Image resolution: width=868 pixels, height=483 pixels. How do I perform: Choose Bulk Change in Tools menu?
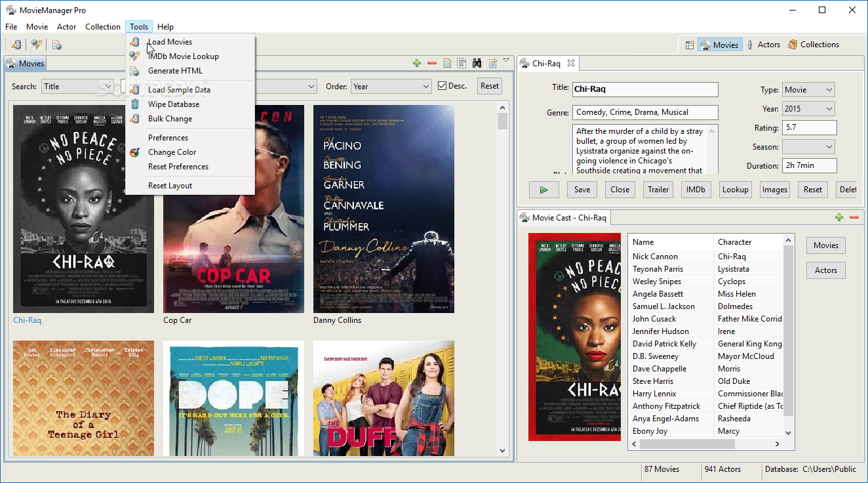190,119
